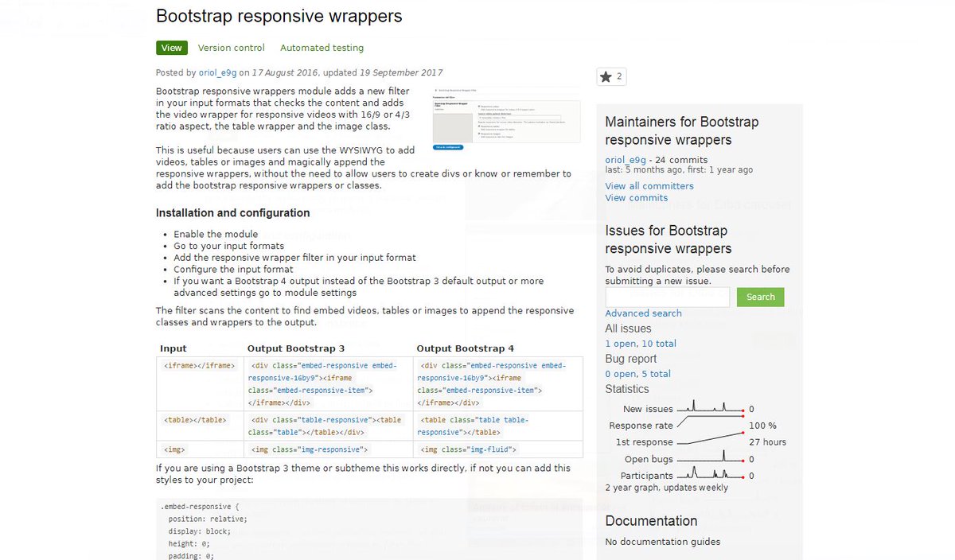The image size is (955, 560).
Task: Focus the issue search text field
Action: [x=667, y=297]
